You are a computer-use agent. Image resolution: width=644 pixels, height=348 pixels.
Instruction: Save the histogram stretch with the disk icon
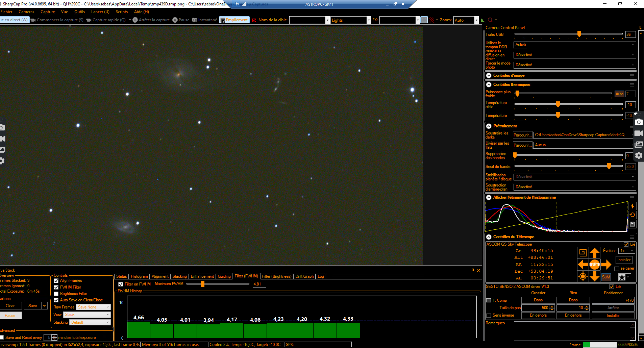(x=633, y=224)
